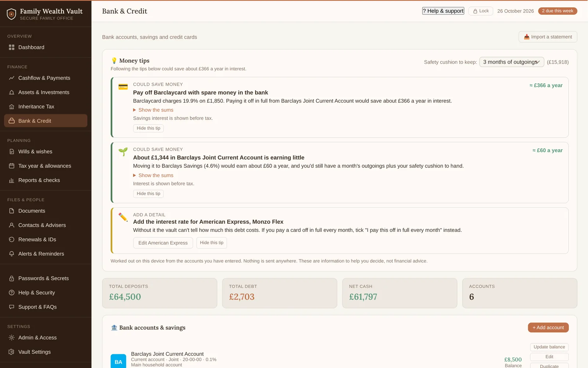Expand 'Show the sums' for Barclays Savings tip
The height and width of the screenshot is (368, 588).
pyautogui.click(x=153, y=176)
